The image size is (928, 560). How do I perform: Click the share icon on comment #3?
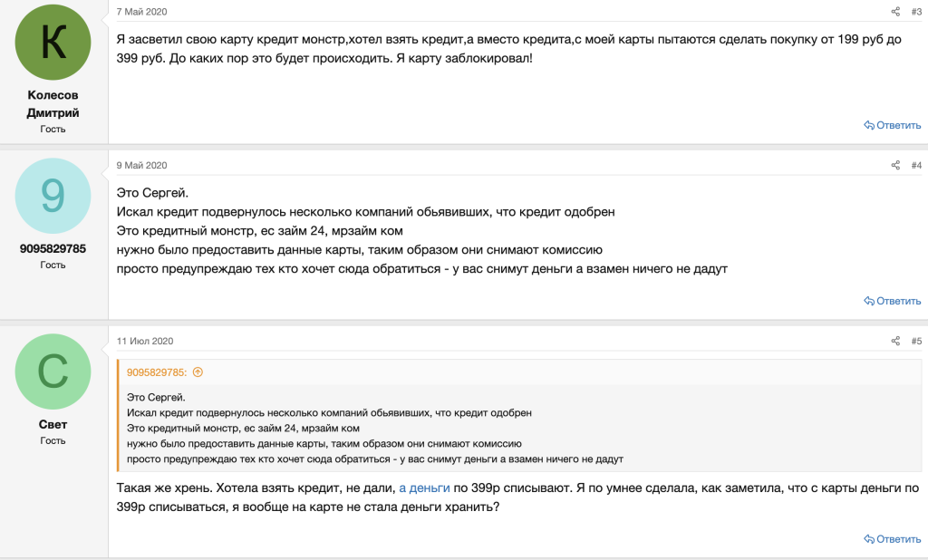tap(894, 11)
